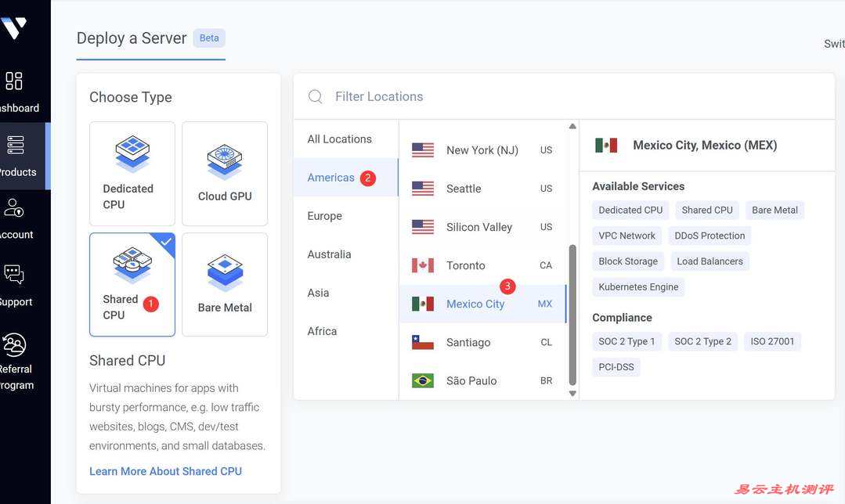Select the Cloud GPU server type
Viewport: 845px width, 504px height.
click(x=225, y=174)
